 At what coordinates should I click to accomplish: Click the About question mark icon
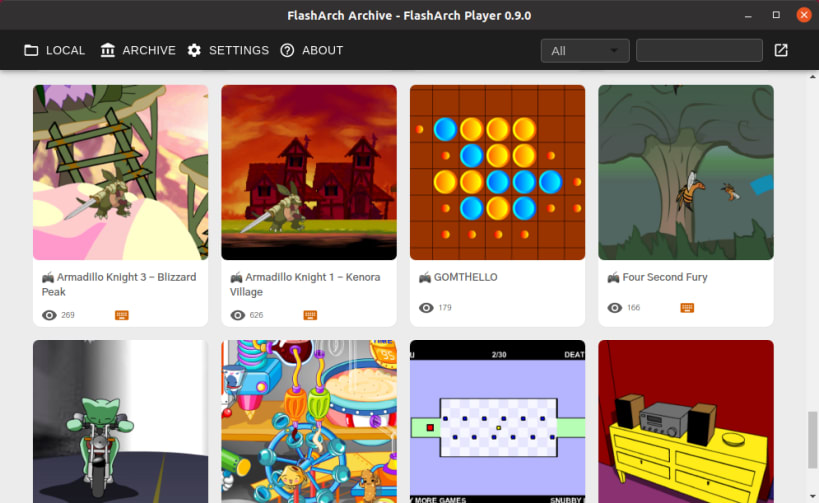coord(287,50)
